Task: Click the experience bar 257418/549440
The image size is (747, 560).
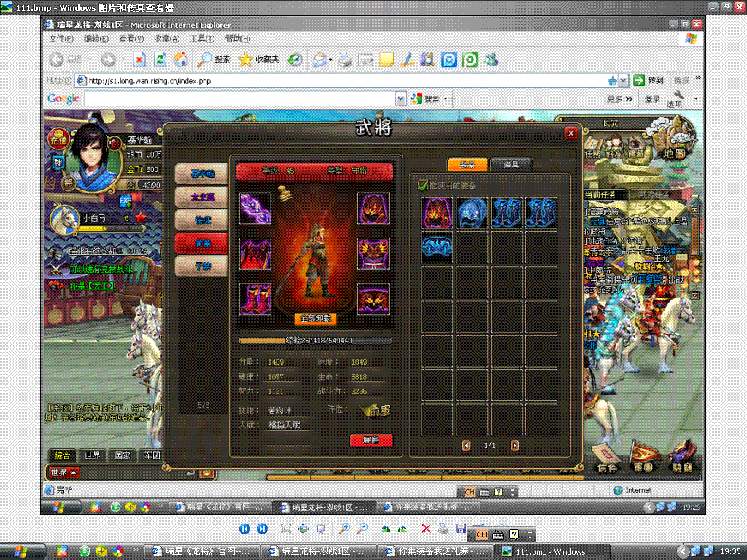Action: tap(315, 341)
